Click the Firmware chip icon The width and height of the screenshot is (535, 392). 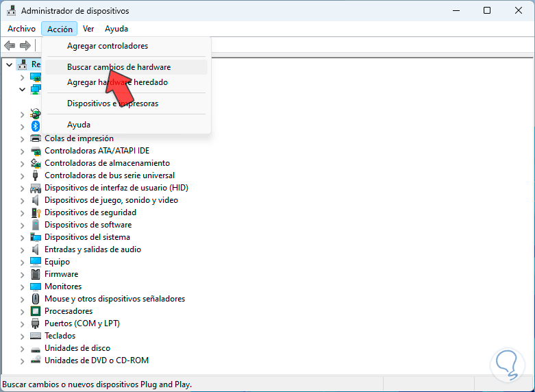tap(36, 274)
